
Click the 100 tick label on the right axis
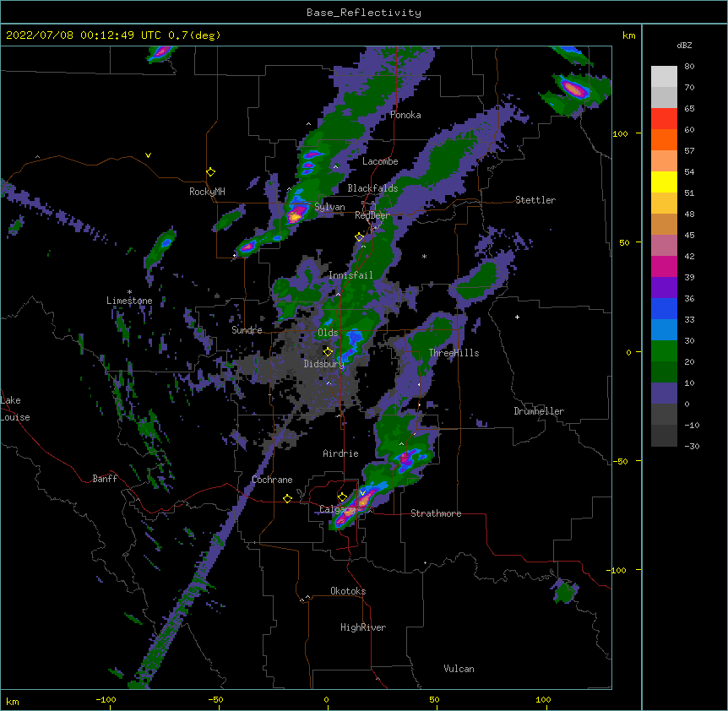[620, 133]
